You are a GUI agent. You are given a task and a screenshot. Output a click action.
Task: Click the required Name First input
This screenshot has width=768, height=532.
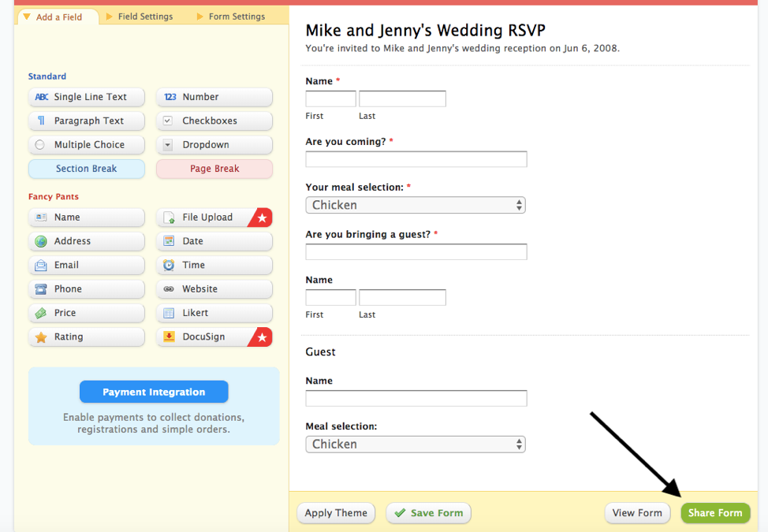click(330, 99)
